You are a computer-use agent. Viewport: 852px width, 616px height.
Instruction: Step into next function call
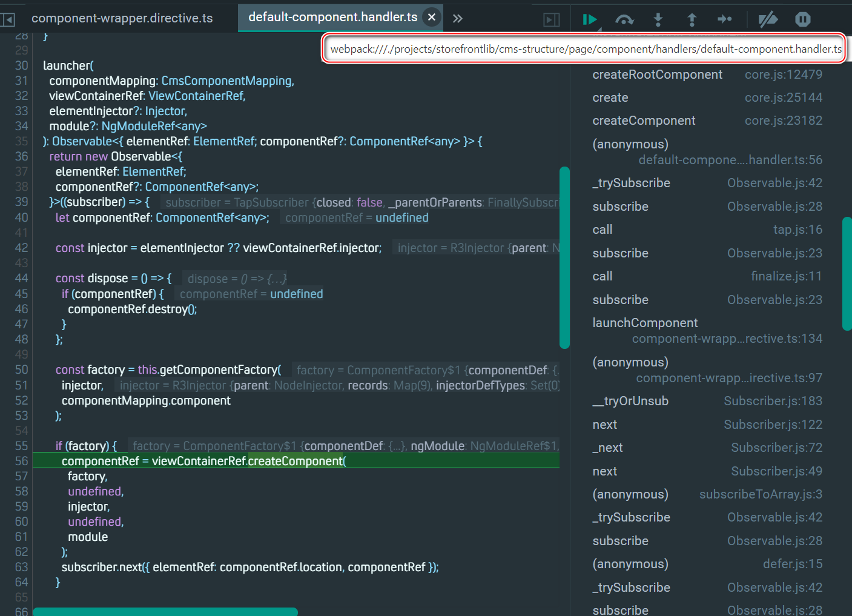658,20
